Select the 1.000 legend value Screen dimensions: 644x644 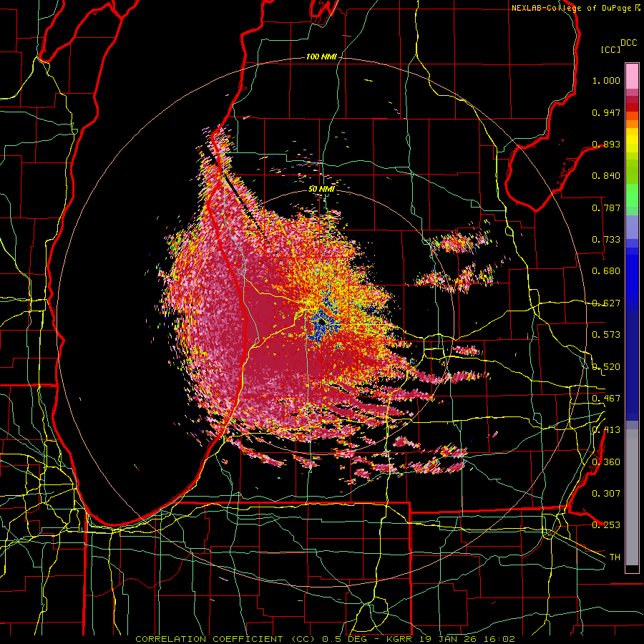606,80
